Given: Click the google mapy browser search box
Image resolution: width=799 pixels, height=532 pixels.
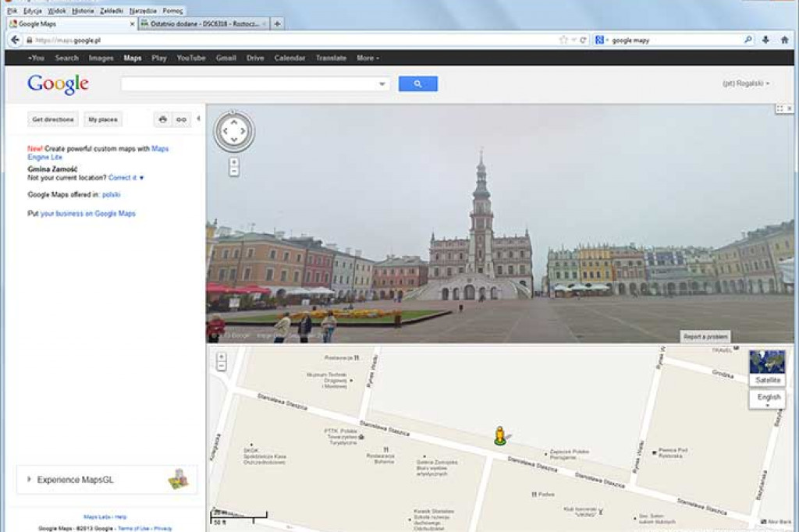Looking at the screenshot, I should coord(675,40).
